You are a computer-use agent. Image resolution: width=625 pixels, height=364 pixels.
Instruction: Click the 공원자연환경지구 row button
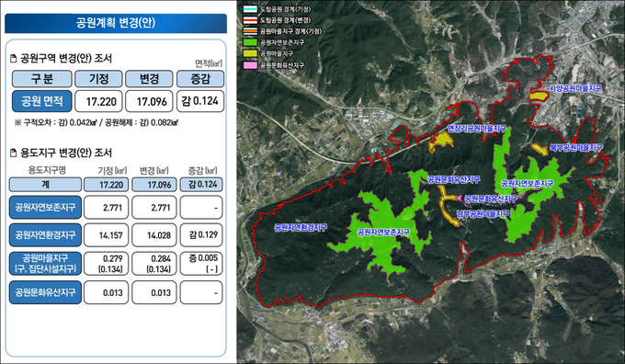pyautogui.click(x=45, y=234)
